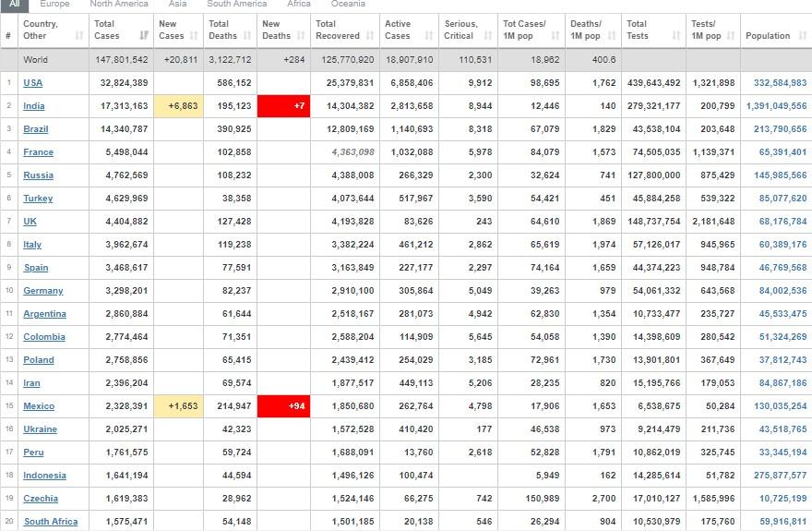
Task: Sort using Tot Cases/1M pop arrows
Action: coord(555,36)
